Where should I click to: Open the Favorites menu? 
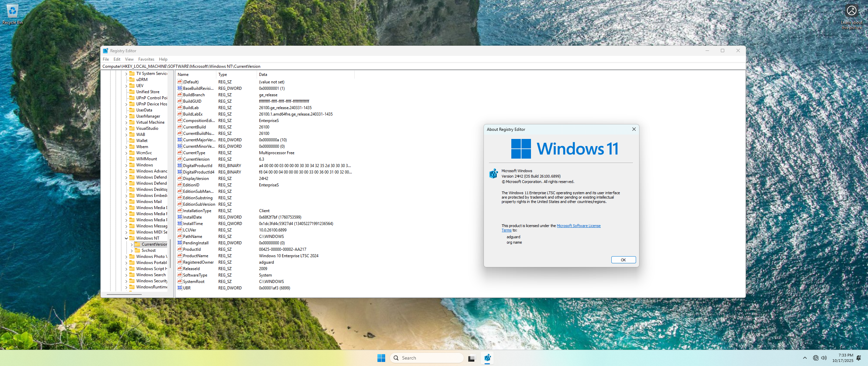coord(146,59)
